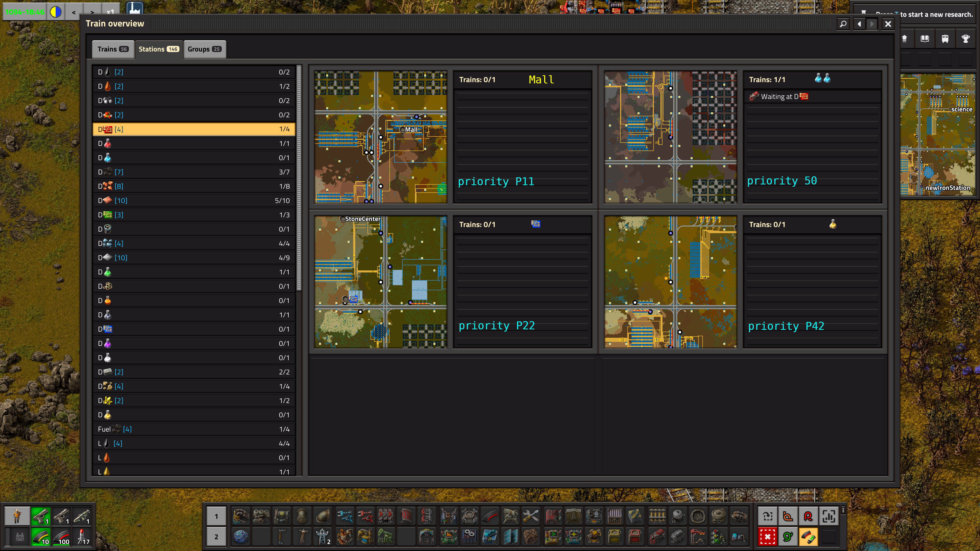This screenshot has height=551, width=980.
Task: Go back in Train overview history
Action: pyautogui.click(x=859, y=24)
